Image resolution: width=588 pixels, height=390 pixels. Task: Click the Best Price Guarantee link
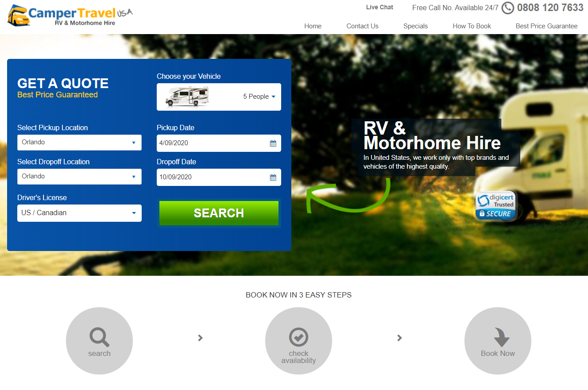[546, 26]
